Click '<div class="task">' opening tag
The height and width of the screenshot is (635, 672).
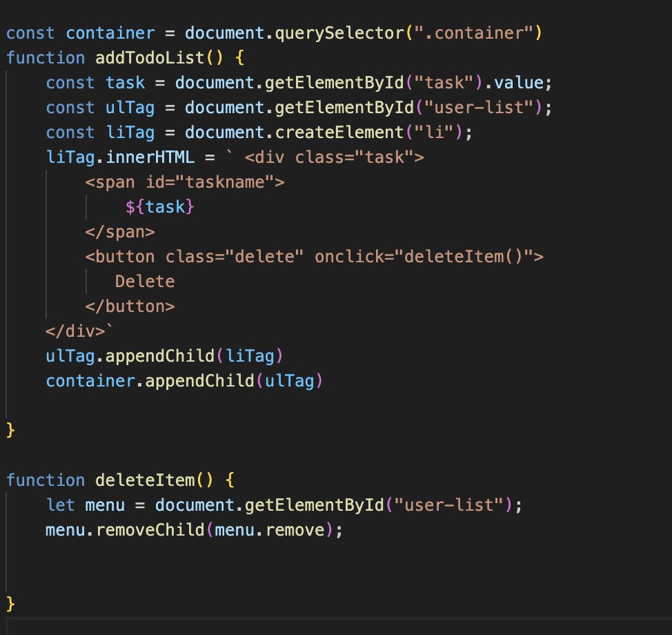coord(335,157)
